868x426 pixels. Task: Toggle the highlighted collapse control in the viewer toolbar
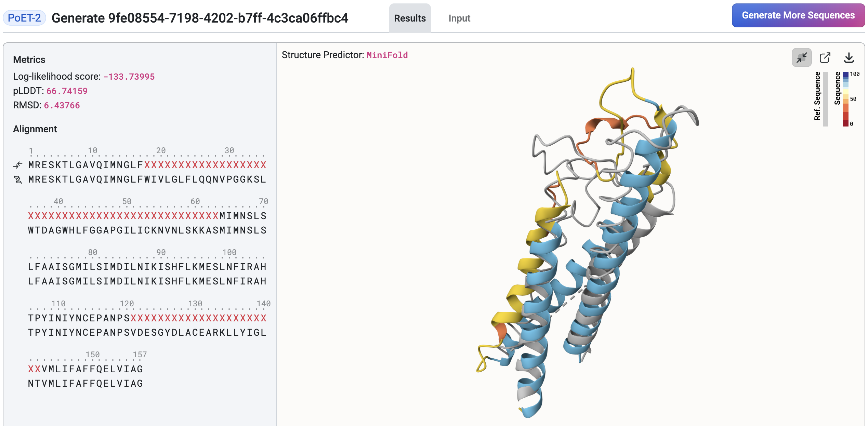(x=802, y=58)
